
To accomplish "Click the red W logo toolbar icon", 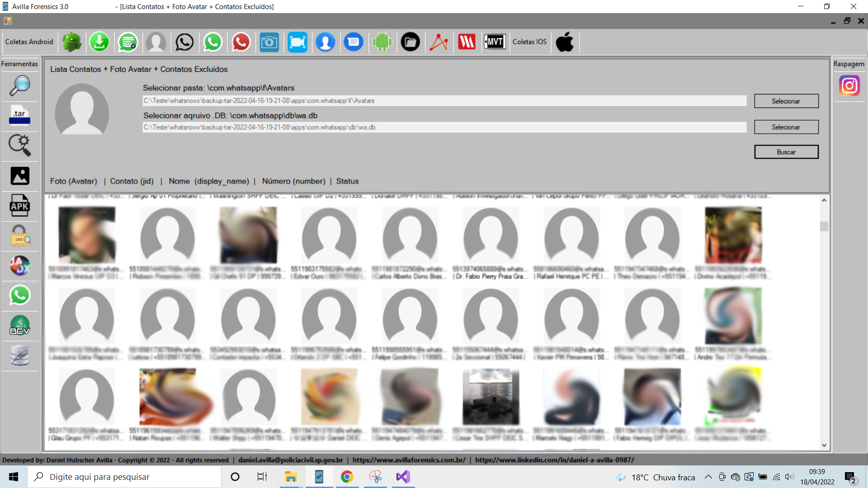I will coord(467,42).
